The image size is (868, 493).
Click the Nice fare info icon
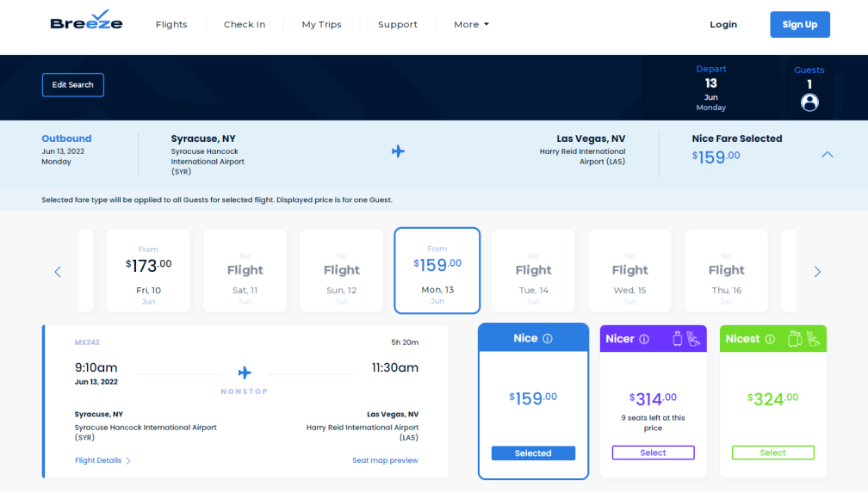548,339
